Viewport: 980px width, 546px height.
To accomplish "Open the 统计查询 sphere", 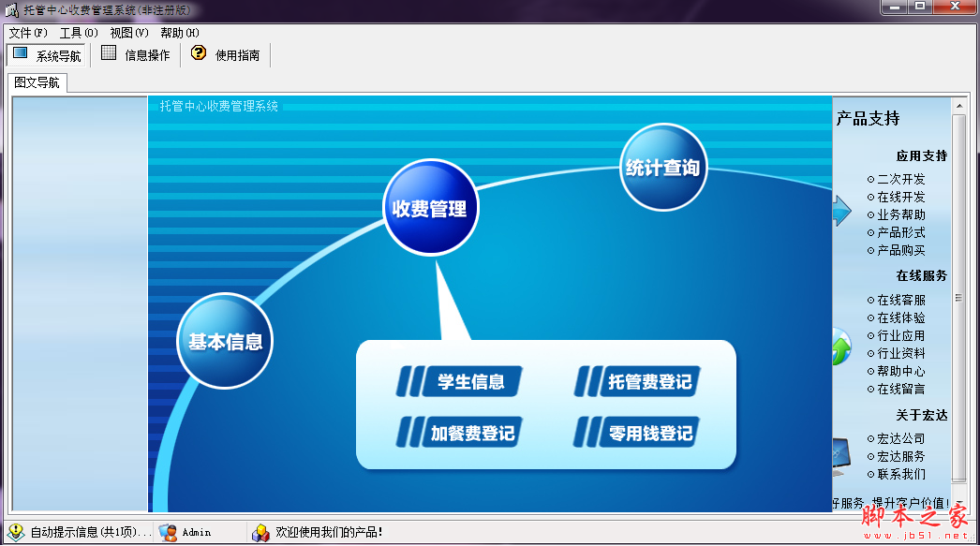I will click(663, 168).
